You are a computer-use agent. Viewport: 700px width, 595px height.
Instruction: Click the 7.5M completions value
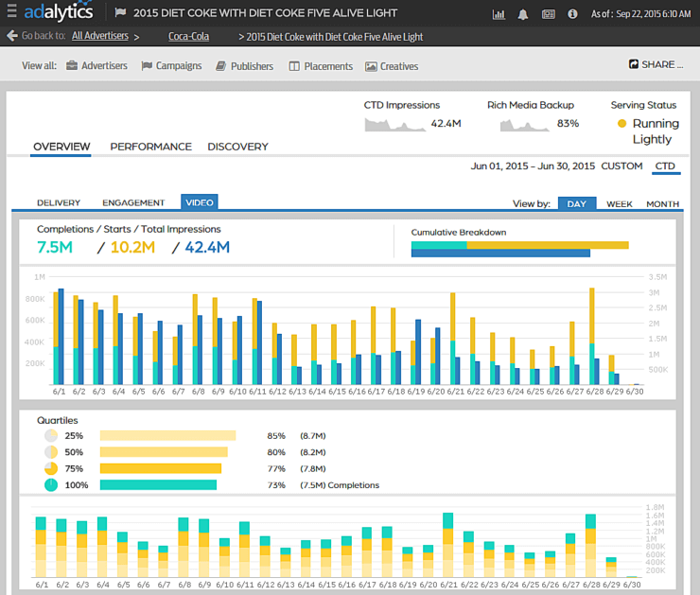click(55, 247)
